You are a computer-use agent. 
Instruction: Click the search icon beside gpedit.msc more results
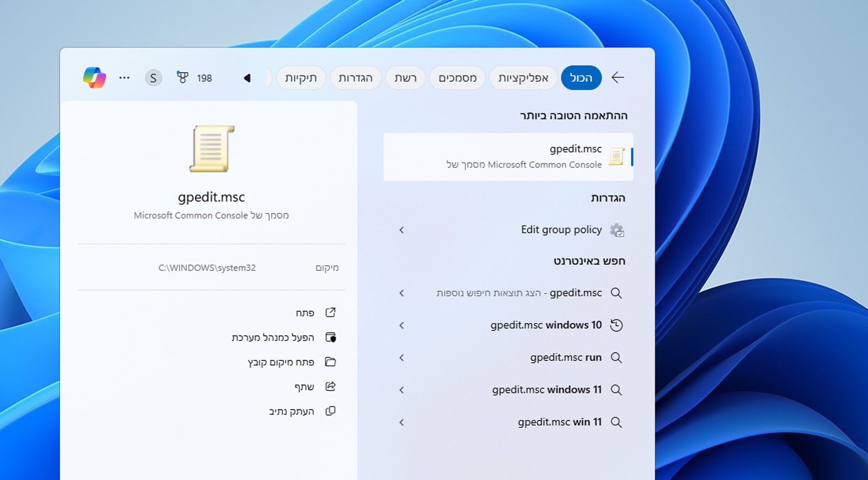point(616,293)
